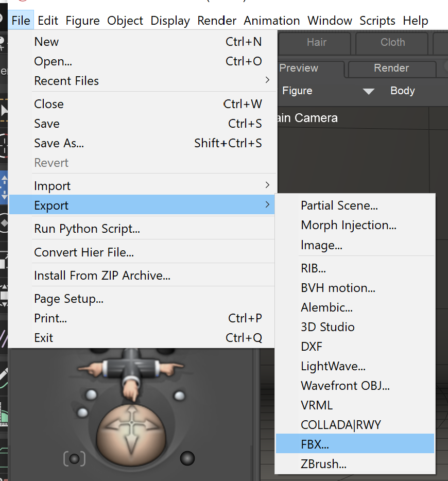Select 3D Studio export option
The image size is (448, 481).
[x=355, y=327]
